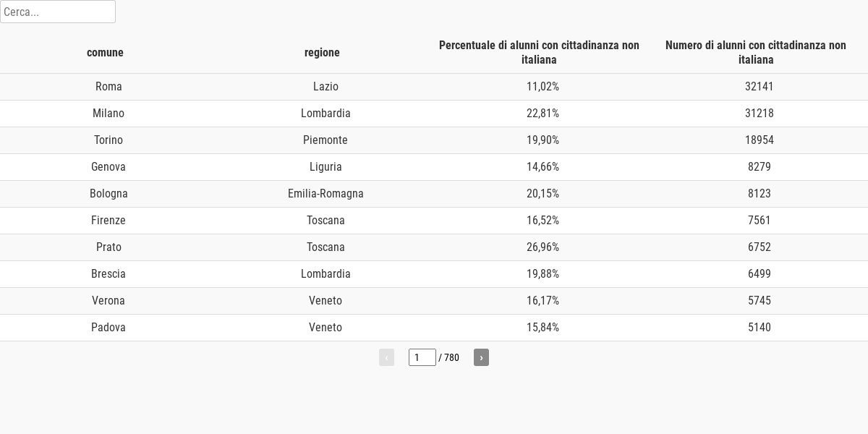This screenshot has width=868, height=434.
Task: Focus the Cerca search field
Action: (58, 12)
